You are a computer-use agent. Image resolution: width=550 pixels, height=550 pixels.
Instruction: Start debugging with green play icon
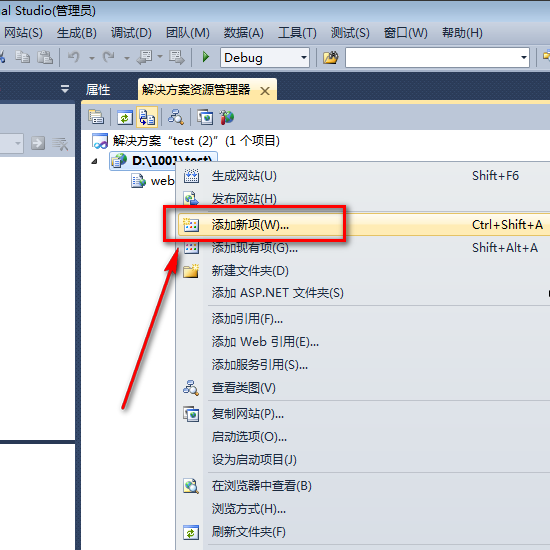[206, 57]
